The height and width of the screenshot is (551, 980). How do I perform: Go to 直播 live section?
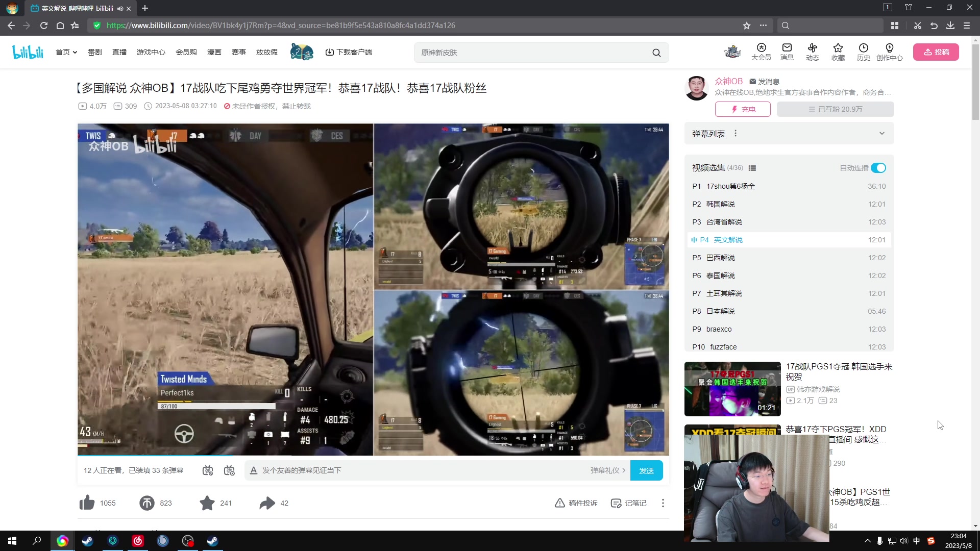click(119, 52)
